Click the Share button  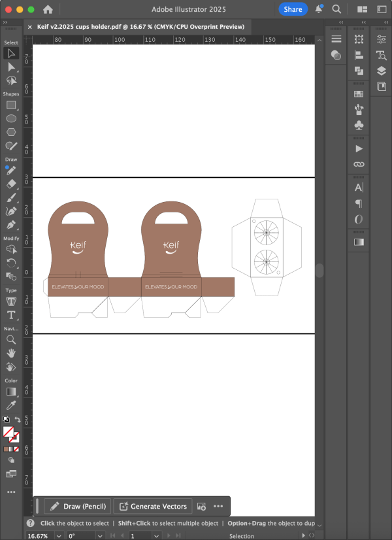[293, 9]
